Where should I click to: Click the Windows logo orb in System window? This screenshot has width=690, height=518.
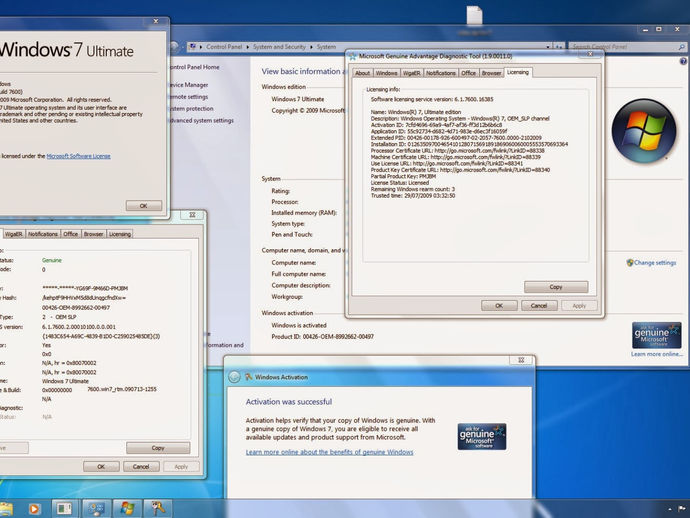(644, 131)
